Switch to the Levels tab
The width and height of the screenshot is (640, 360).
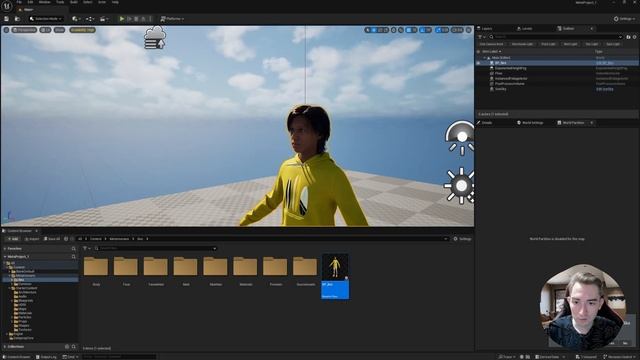click(524, 29)
